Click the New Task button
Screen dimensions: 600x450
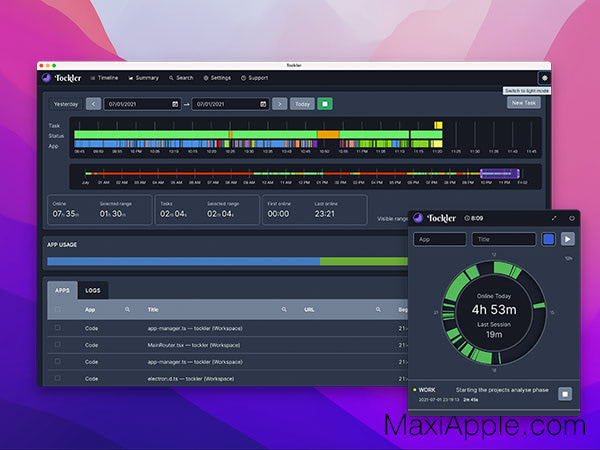[523, 103]
